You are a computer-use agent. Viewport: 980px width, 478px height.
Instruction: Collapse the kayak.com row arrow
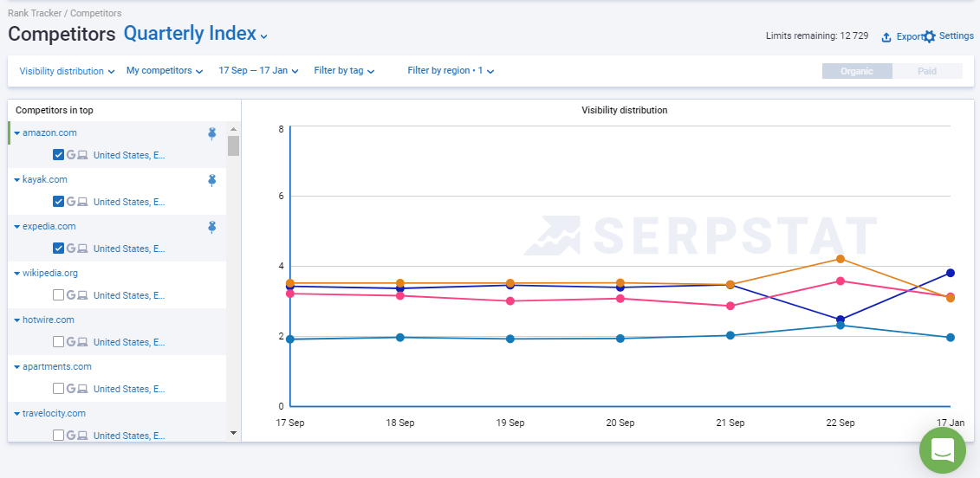click(x=17, y=180)
